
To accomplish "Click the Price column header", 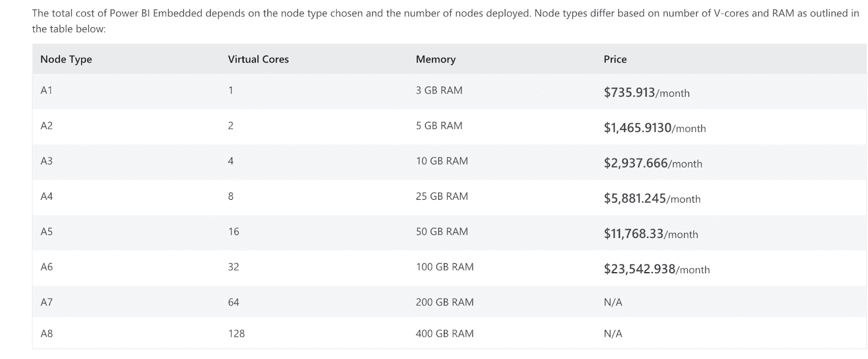I will 615,59.
